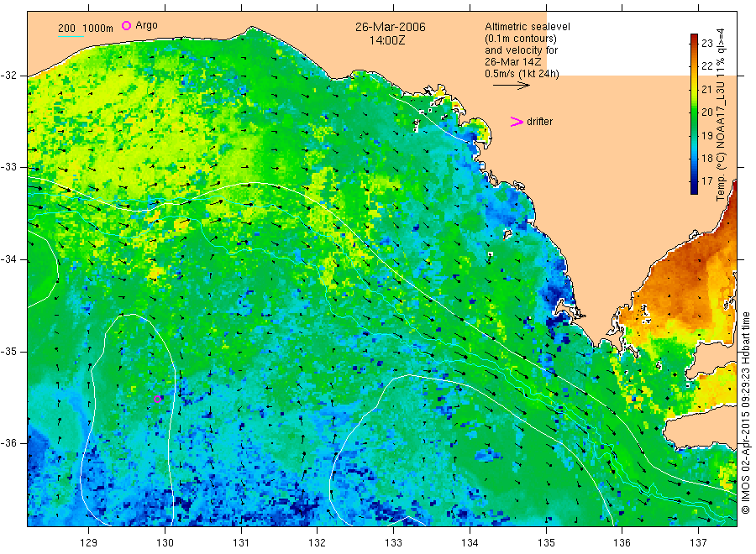Click longitude axis label 137
Image resolution: width=756 pixels, height=554 pixels.
698,543
